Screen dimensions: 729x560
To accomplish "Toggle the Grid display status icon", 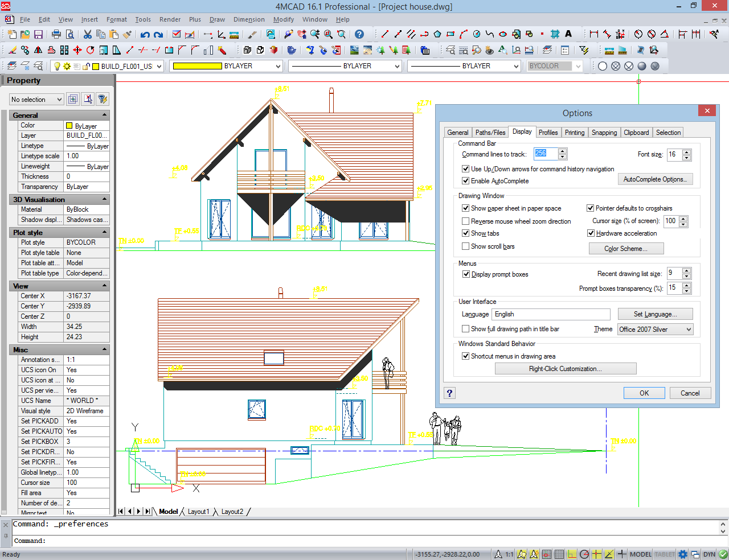I will (559, 554).
